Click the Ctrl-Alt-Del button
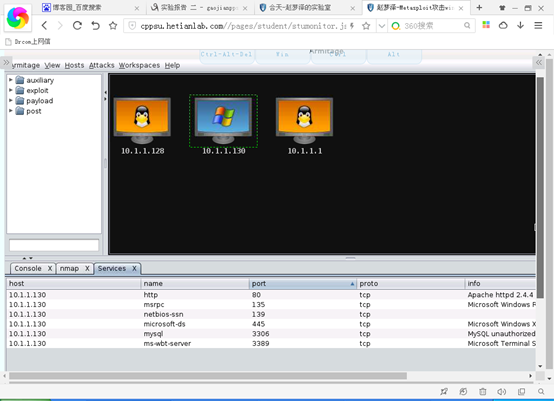 [226, 55]
